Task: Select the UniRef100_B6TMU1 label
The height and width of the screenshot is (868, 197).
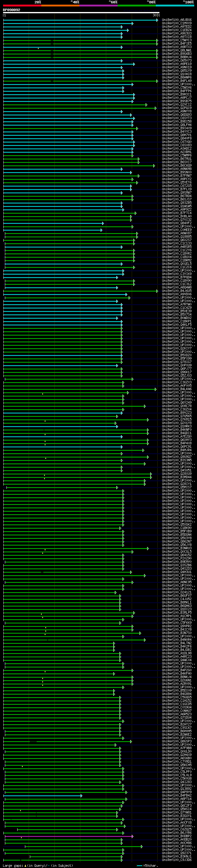Action: click(x=177, y=159)
